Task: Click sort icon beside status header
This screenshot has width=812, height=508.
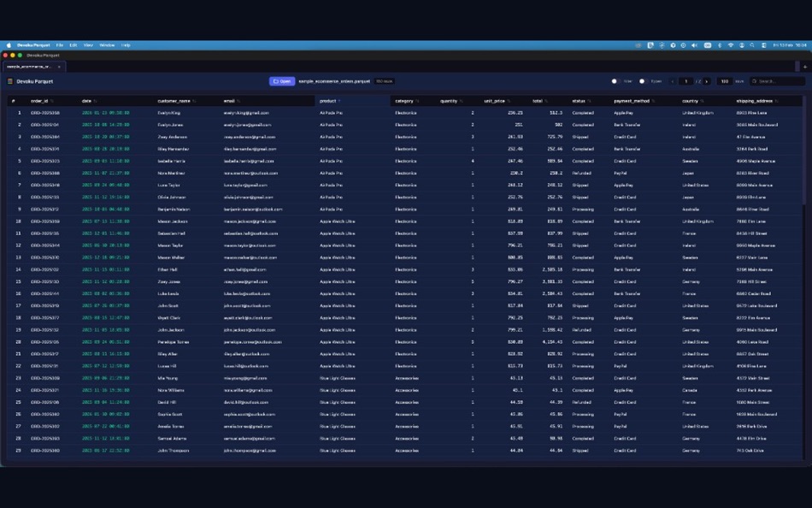Action: click(589, 101)
